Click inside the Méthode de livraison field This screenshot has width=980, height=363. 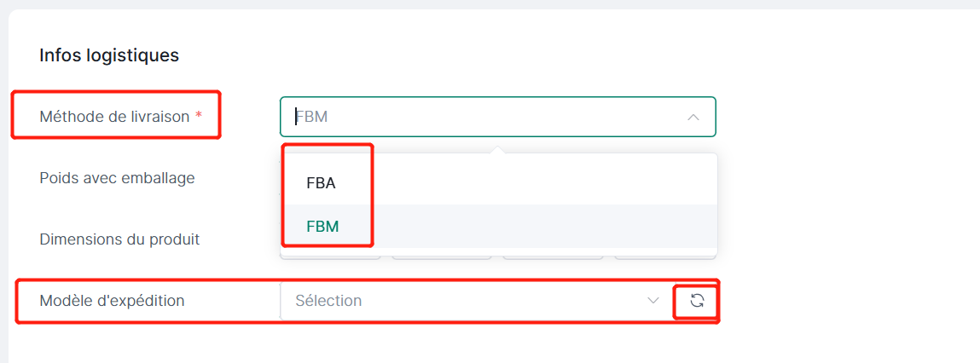[x=478, y=117]
